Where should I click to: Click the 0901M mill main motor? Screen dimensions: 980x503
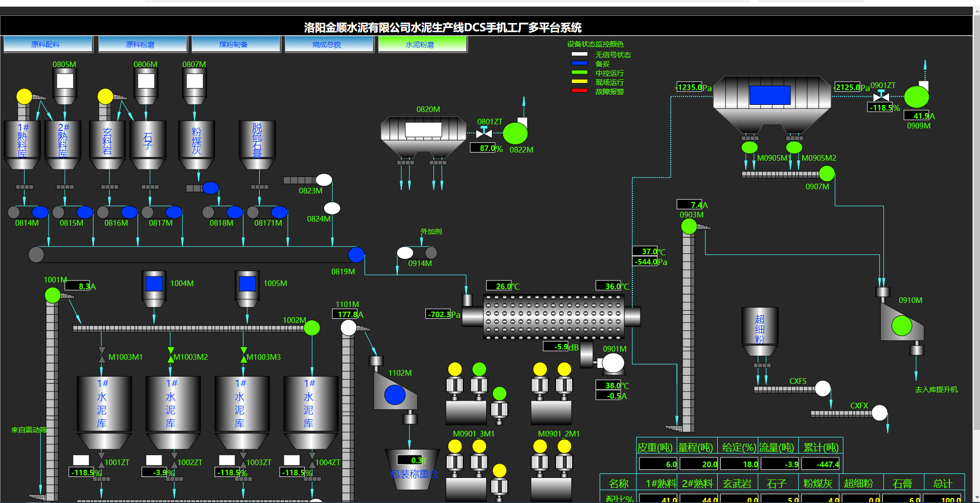pyautogui.click(x=613, y=364)
